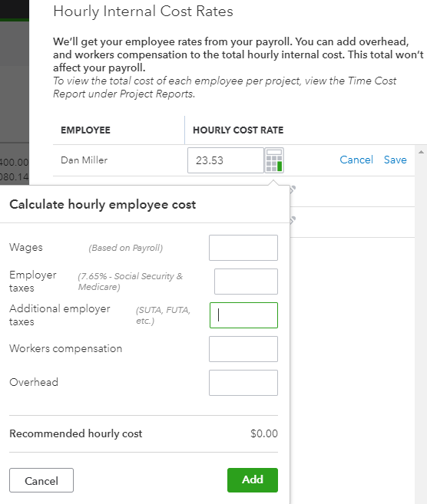Image resolution: width=427 pixels, height=504 pixels.
Task: Click into the Wages input box
Action: [x=243, y=248]
